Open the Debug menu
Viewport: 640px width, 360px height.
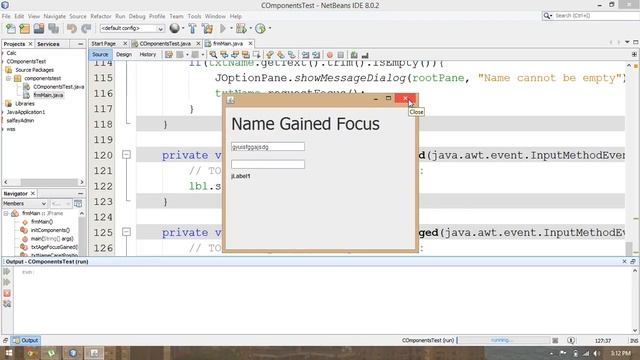pos(137,16)
